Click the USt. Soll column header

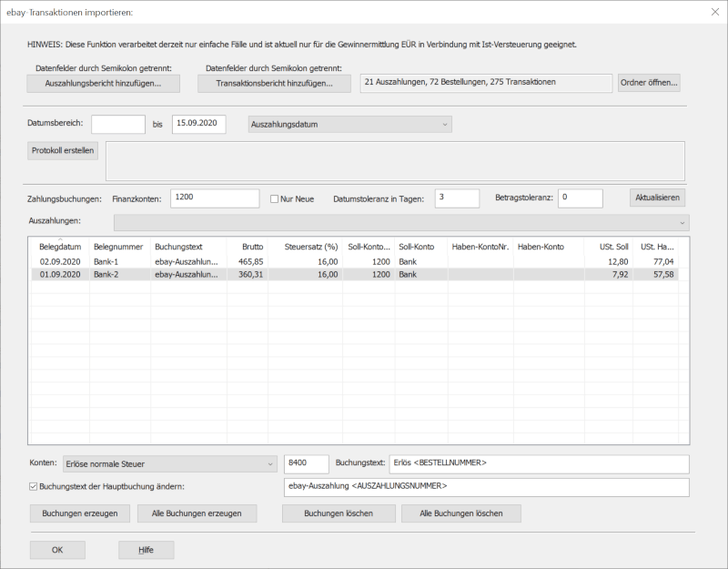coord(608,247)
